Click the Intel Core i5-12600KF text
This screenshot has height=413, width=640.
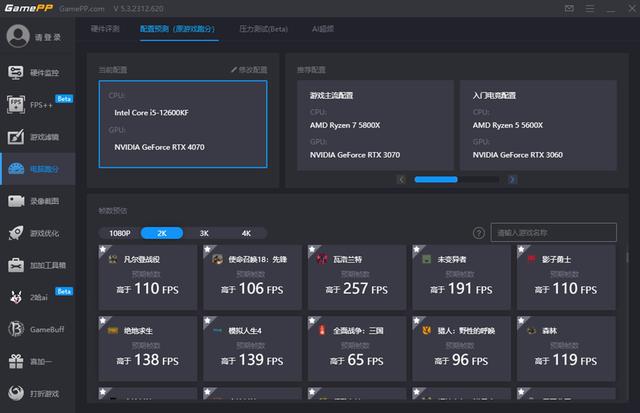click(151, 113)
